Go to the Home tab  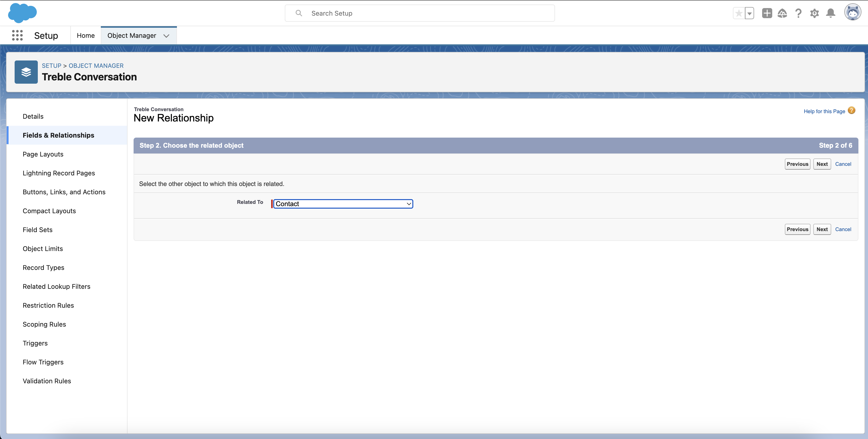(x=86, y=35)
